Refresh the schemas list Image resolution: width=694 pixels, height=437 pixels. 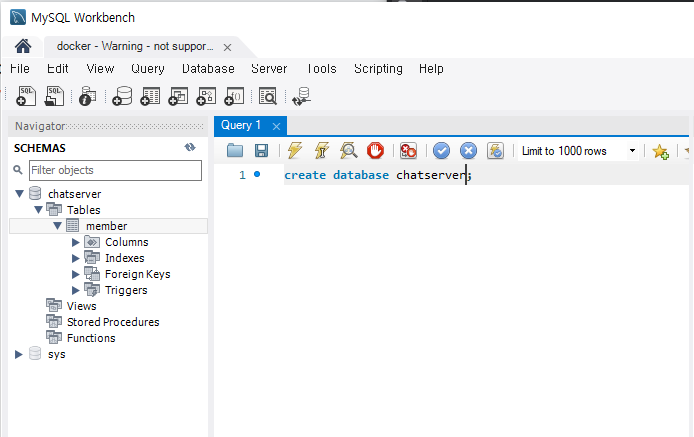pyautogui.click(x=190, y=147)
